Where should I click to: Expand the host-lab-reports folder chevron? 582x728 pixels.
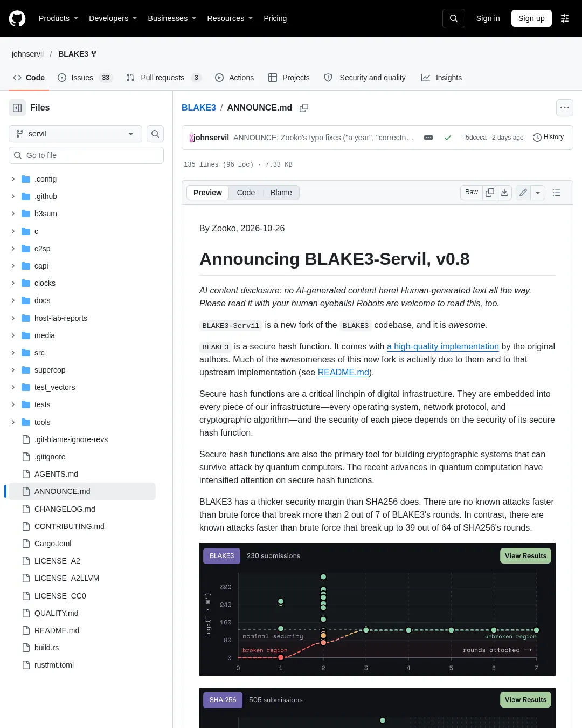(x=13, y=318)
